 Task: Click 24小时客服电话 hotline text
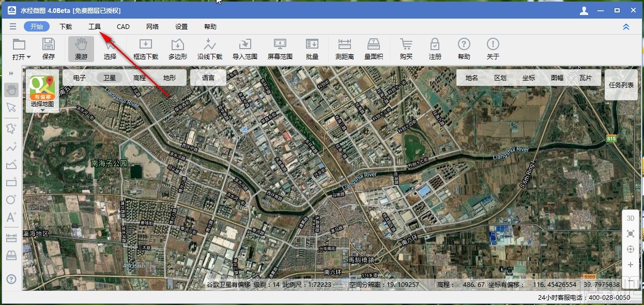click(584, 297)
